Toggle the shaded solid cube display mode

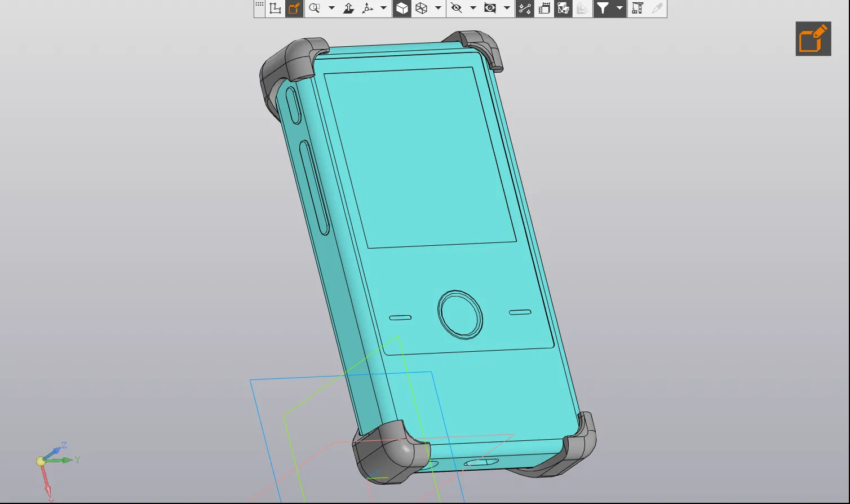(402, 8)
